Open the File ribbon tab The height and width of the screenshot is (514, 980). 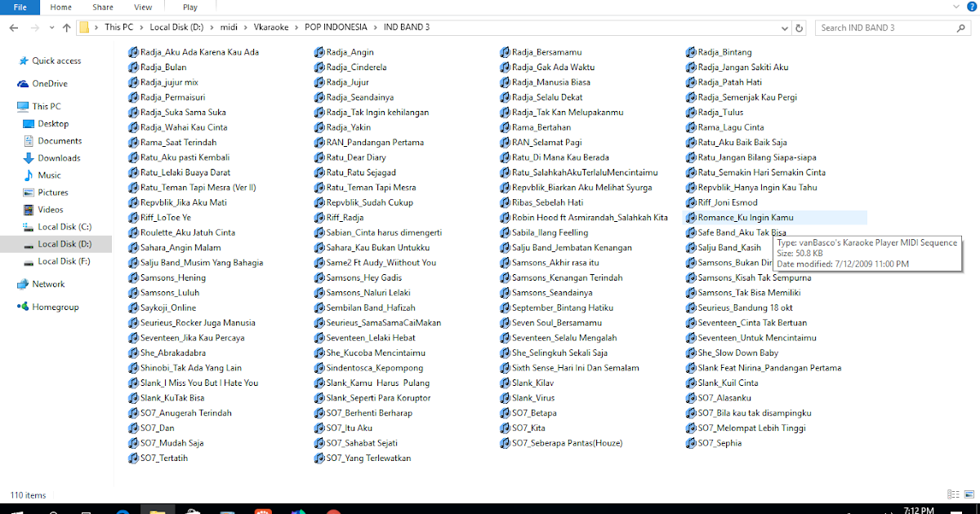pyautogui.click(x=20, y=7)
